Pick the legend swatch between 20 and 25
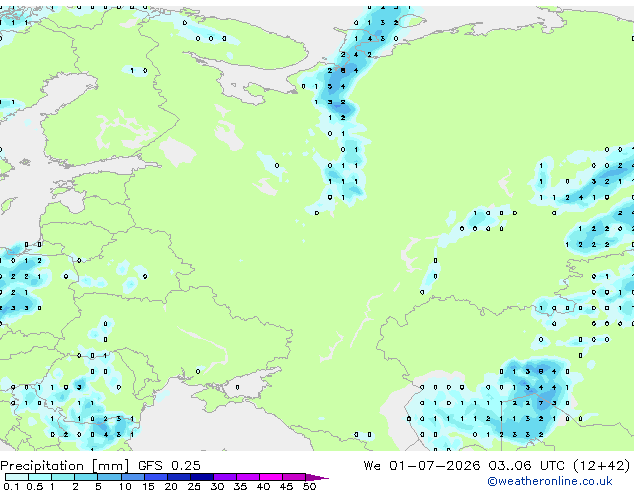Screen dimensions: 634x490 (178, 477)
